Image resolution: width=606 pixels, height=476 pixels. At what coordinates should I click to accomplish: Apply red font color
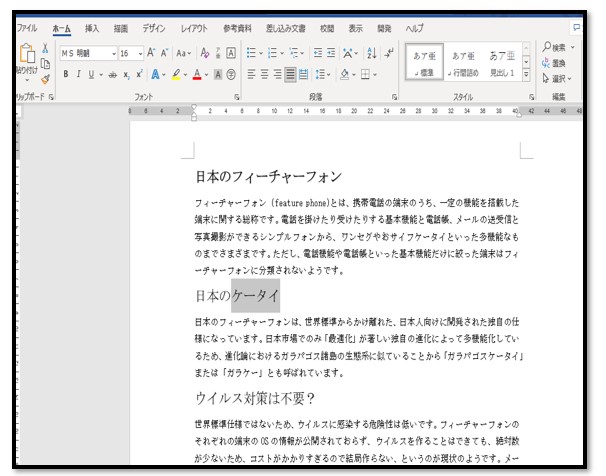pos(197,74)
